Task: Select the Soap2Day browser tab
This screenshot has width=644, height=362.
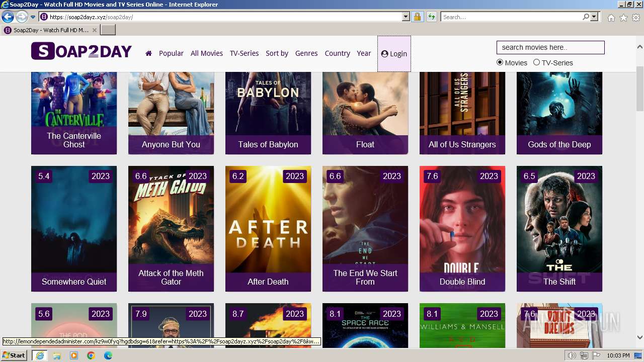Action: click(x=50, y=30)
